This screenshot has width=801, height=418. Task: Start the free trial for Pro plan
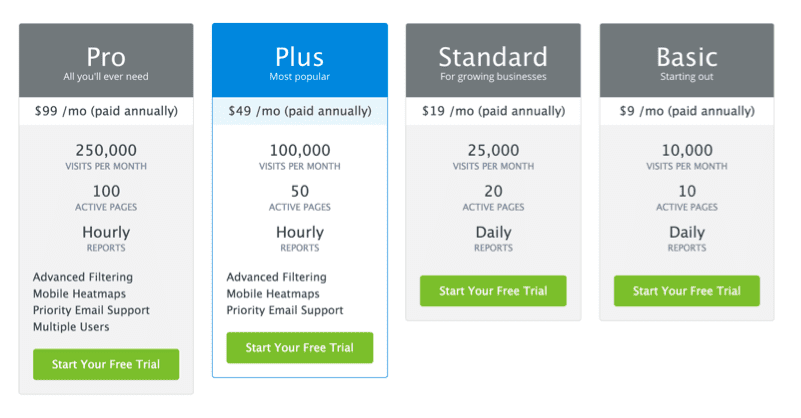pyautogui.click(x=106, y=364)
